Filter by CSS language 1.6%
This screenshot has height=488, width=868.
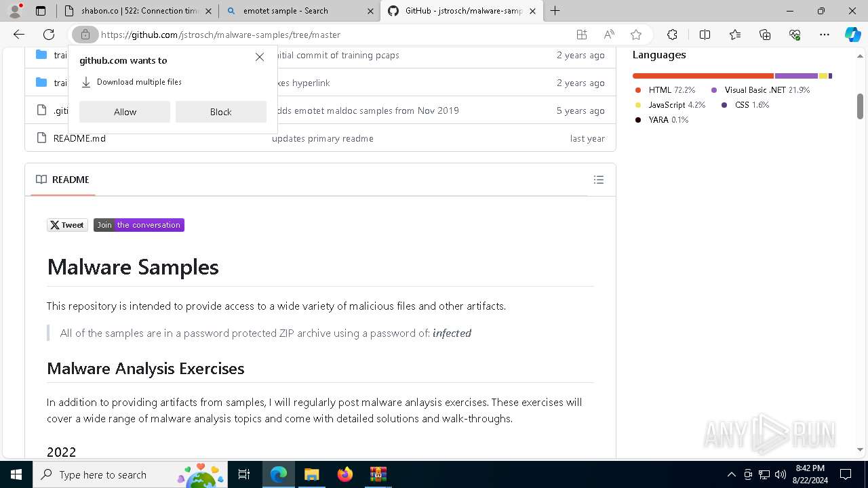(x=745, y=105)
